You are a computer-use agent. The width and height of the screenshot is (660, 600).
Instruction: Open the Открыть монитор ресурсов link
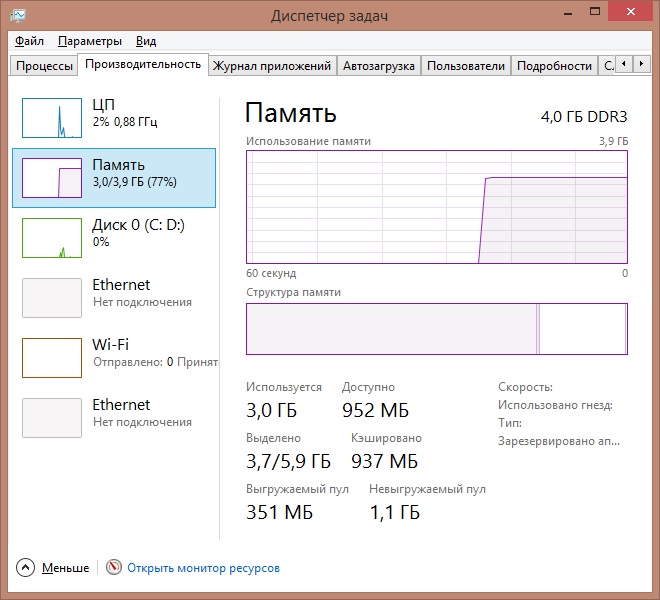pos(203,568)
